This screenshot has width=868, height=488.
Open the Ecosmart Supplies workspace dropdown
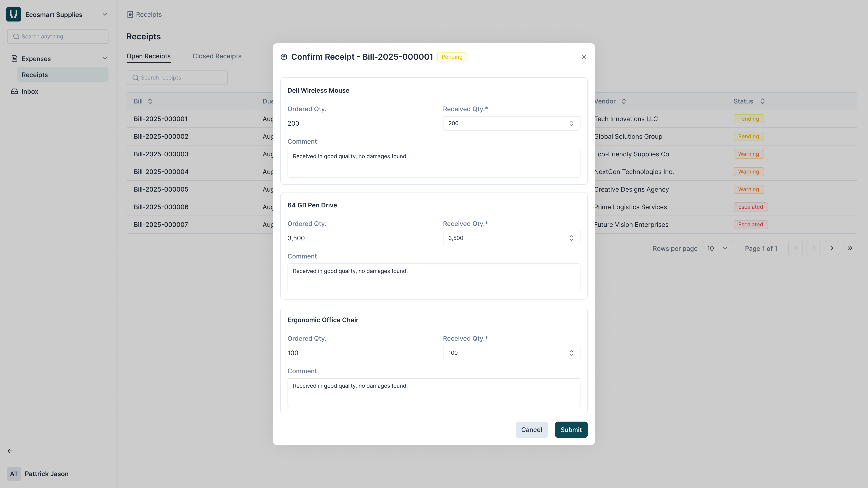click(x=105, y=14)
